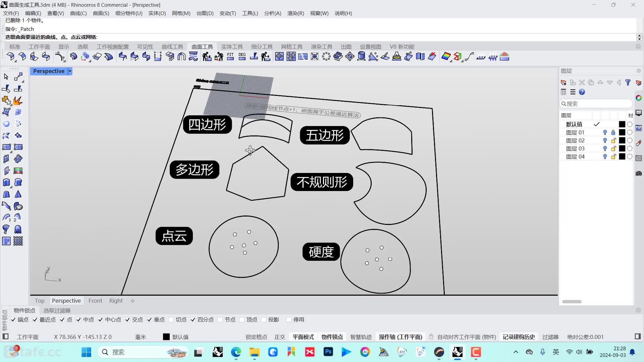Screen dimensions: 644x362
Task: Click the rainbow curvature analysis icon
Action: pos(446,56)
